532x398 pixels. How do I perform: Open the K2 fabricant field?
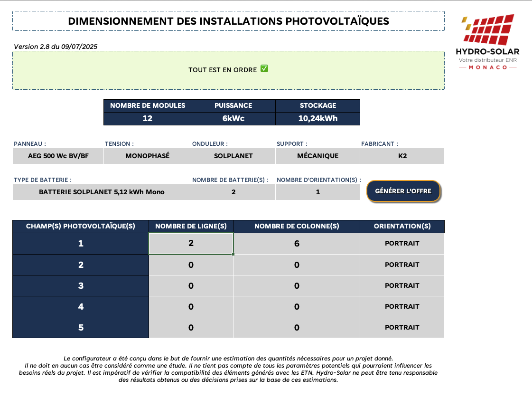pyautogui.click(x=402, y=156)
